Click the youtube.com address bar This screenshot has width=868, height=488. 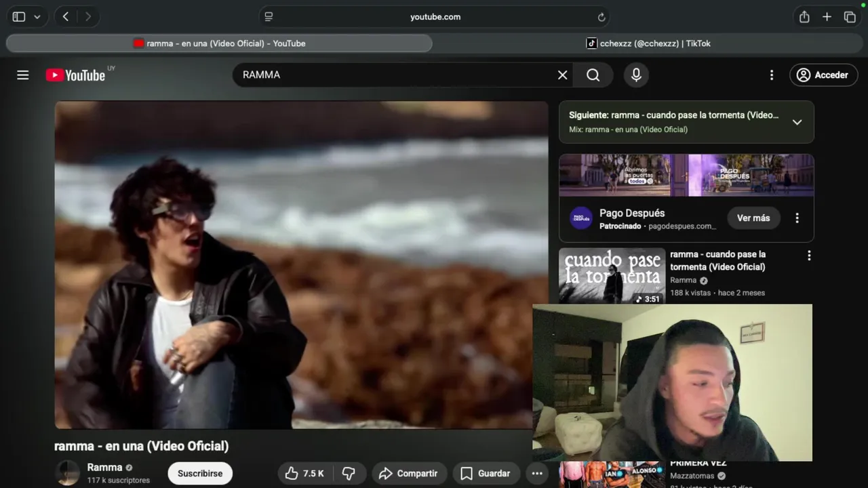435,17
